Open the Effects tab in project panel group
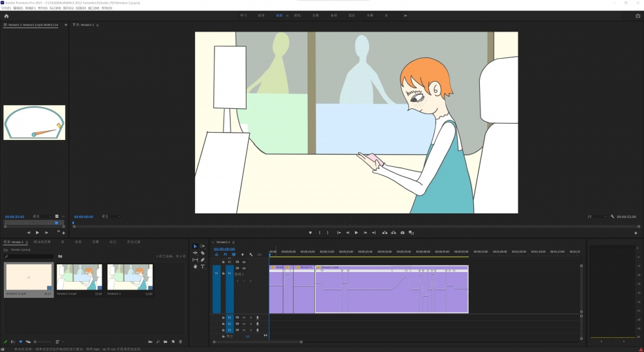This screenshot has height=352, width=644. (95, 242)
